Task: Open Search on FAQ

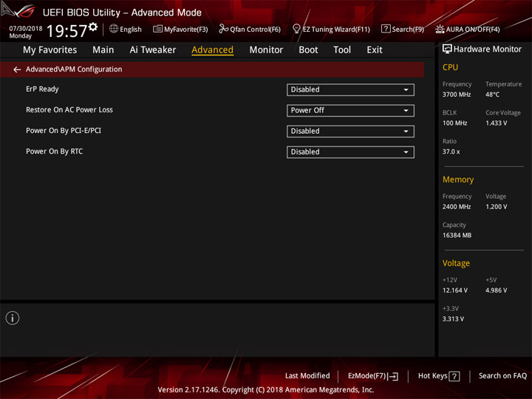Action: point(503,376)
